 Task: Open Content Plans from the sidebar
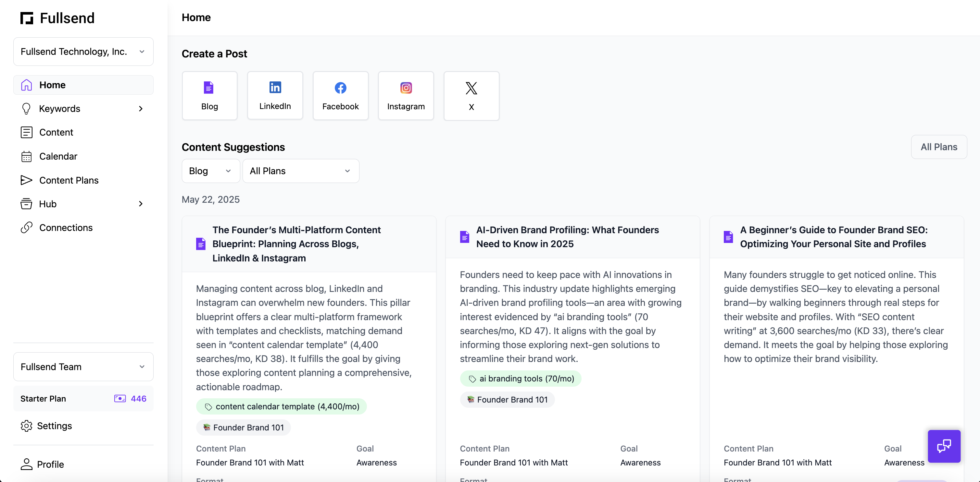69,180
